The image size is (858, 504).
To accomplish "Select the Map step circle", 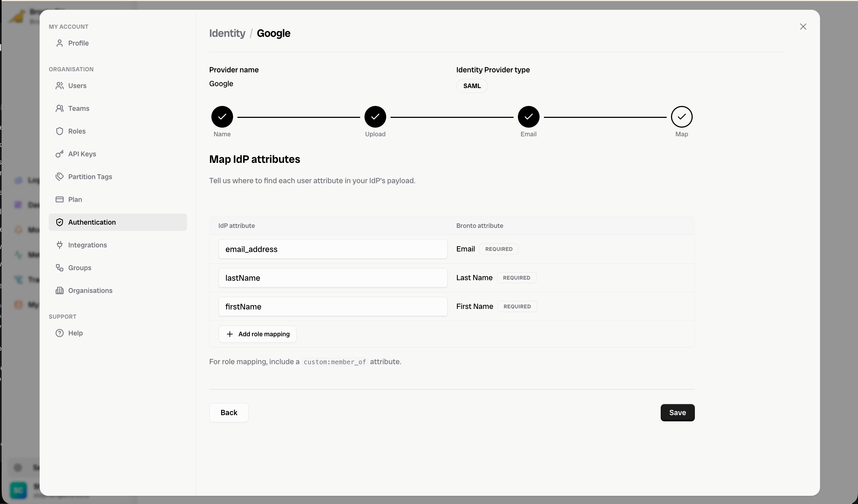I will (x=682, y=117).
